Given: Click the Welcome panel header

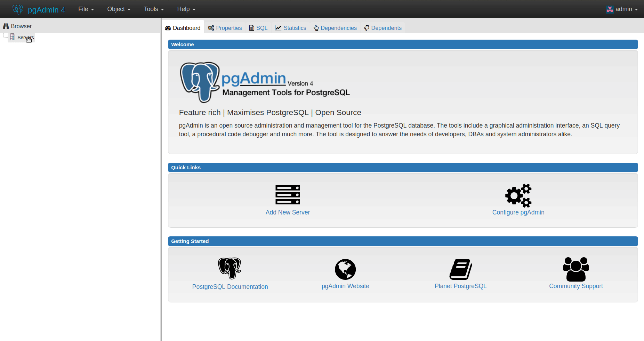Looking at the screenshot, I should click(x=403, y=44).
